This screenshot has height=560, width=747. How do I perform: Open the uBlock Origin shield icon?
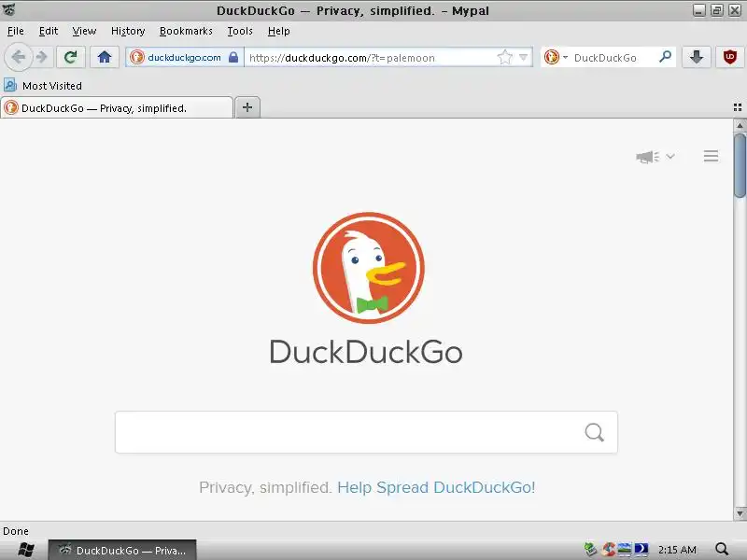pyautogui.click(x=730, y=57)
